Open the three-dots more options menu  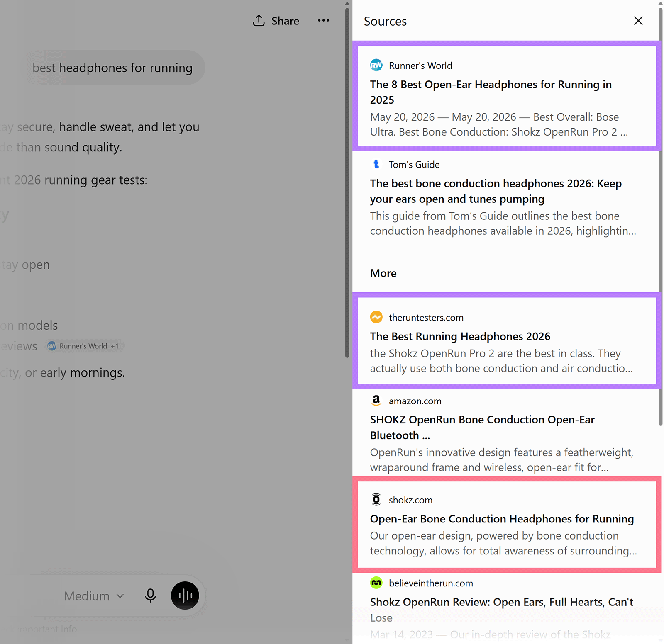point(323,21)
